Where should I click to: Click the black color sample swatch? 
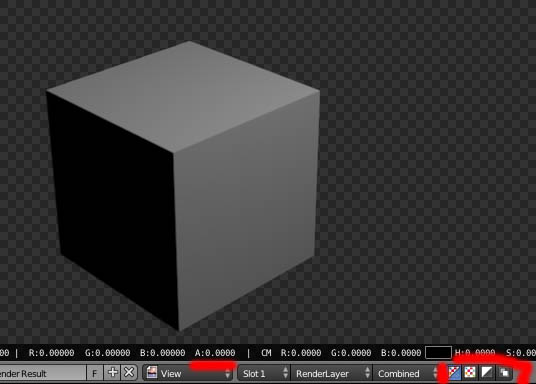click(438, 353)
